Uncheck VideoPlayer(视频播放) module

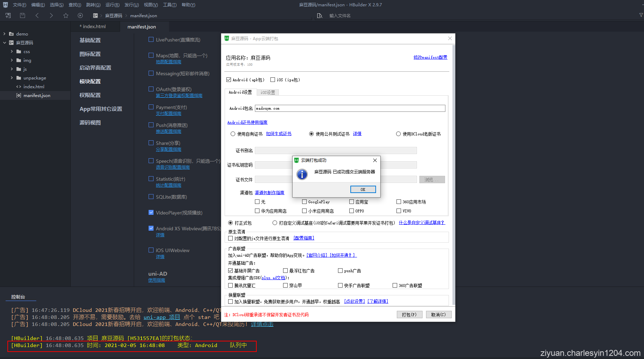151,212
